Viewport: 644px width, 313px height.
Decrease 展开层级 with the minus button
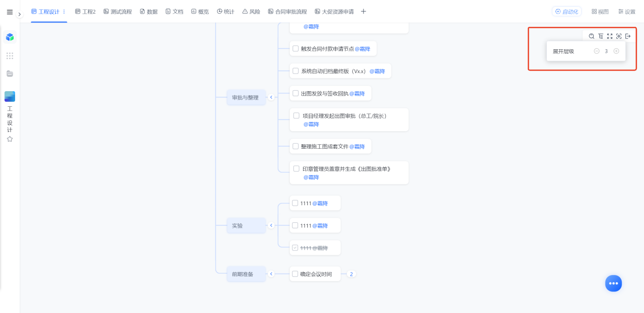coord(597,51)
